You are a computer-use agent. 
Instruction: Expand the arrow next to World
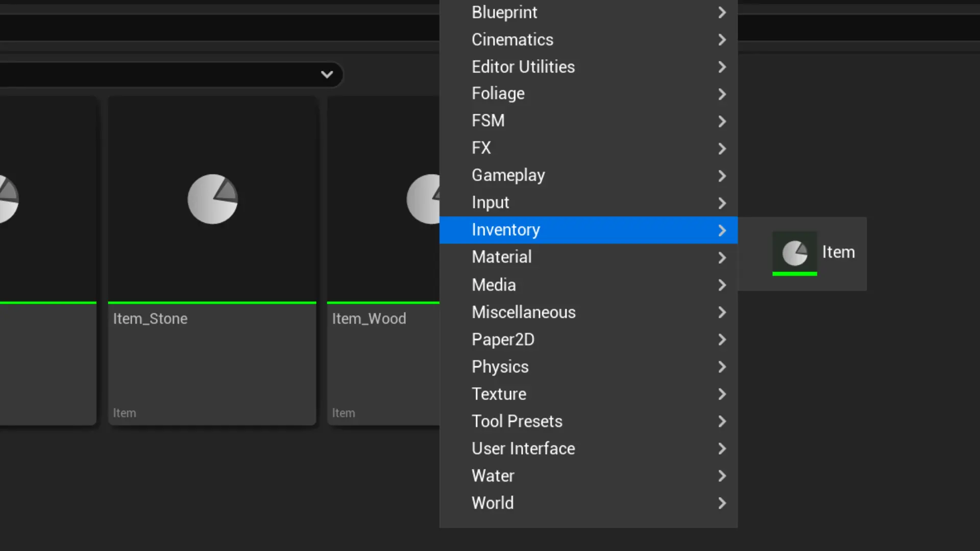[722, 503]
